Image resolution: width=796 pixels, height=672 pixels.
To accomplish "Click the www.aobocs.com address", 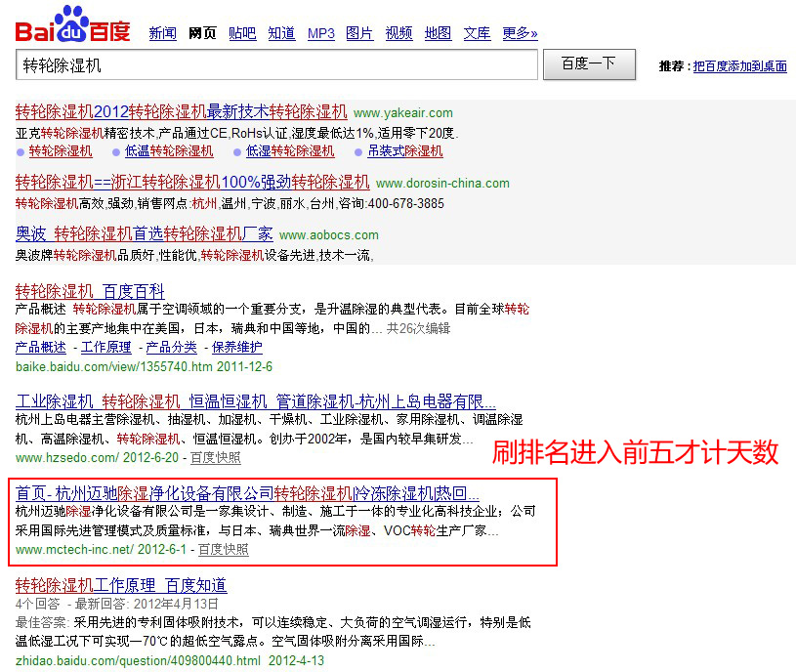I will 329,235.
